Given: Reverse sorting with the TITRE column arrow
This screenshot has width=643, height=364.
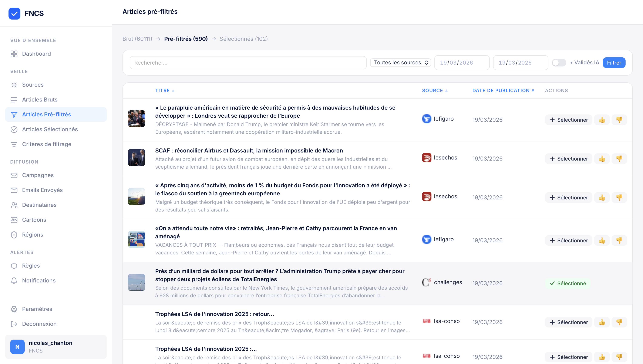Looking at the screenshot, I should 173,90.
